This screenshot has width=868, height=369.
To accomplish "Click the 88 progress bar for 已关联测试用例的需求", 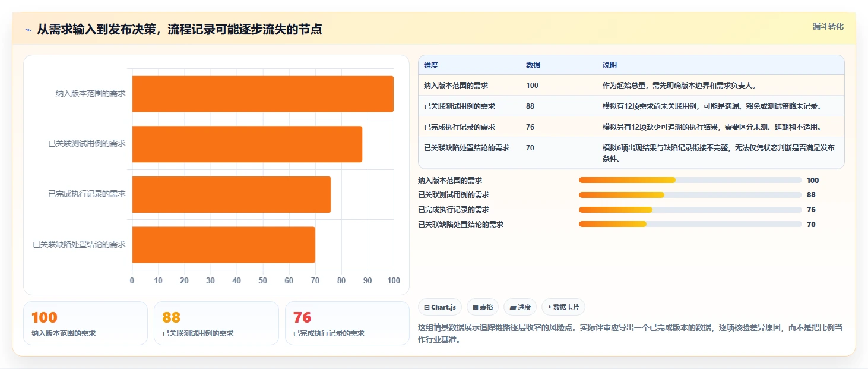I will [690, 195].
